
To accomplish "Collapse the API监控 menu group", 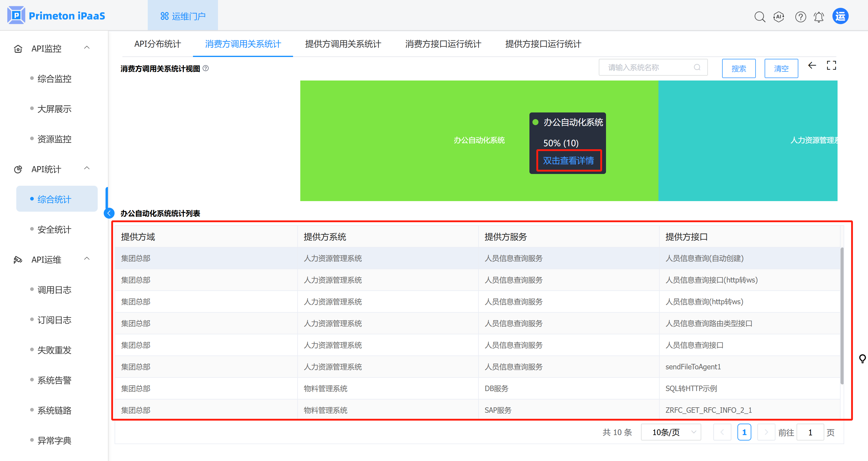I will (87, 48).
